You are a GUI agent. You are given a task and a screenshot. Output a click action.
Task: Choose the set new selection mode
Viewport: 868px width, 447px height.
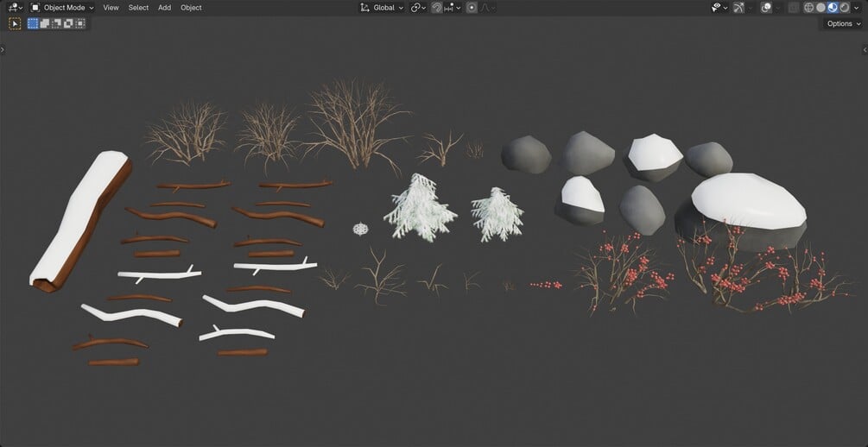(x=33, y=24)
